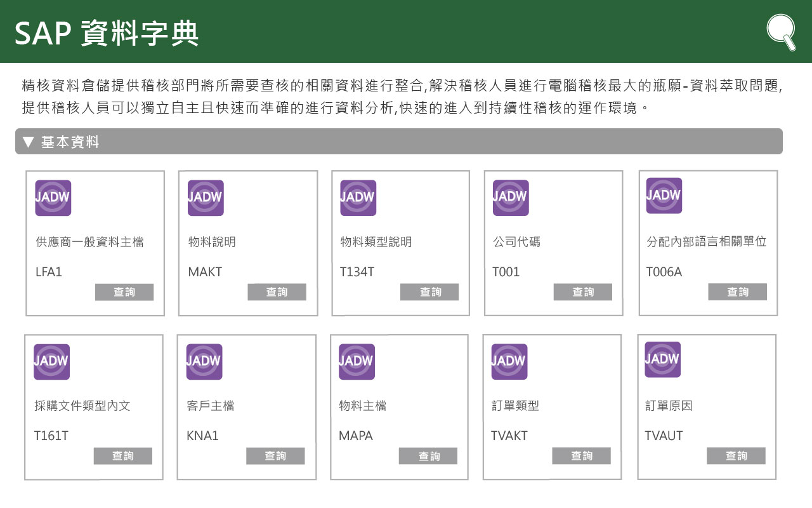Click the JADW icon on the T161T card
812x508 pixels.
51,361
